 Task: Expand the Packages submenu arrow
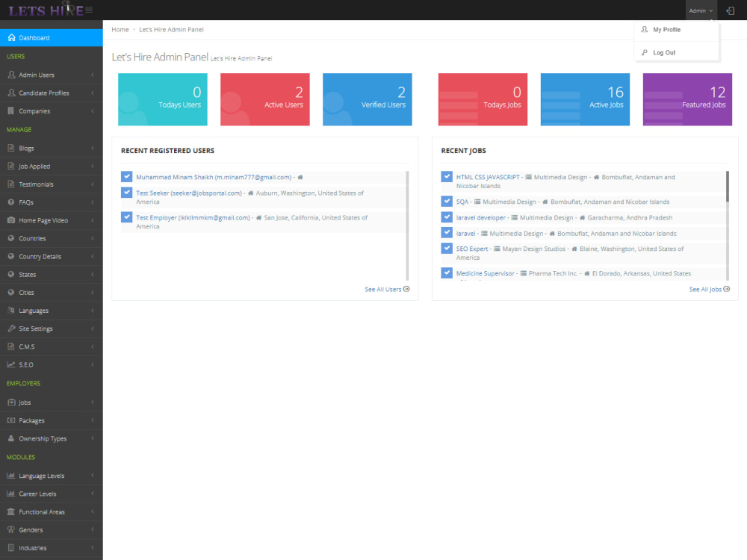(93, 420)
